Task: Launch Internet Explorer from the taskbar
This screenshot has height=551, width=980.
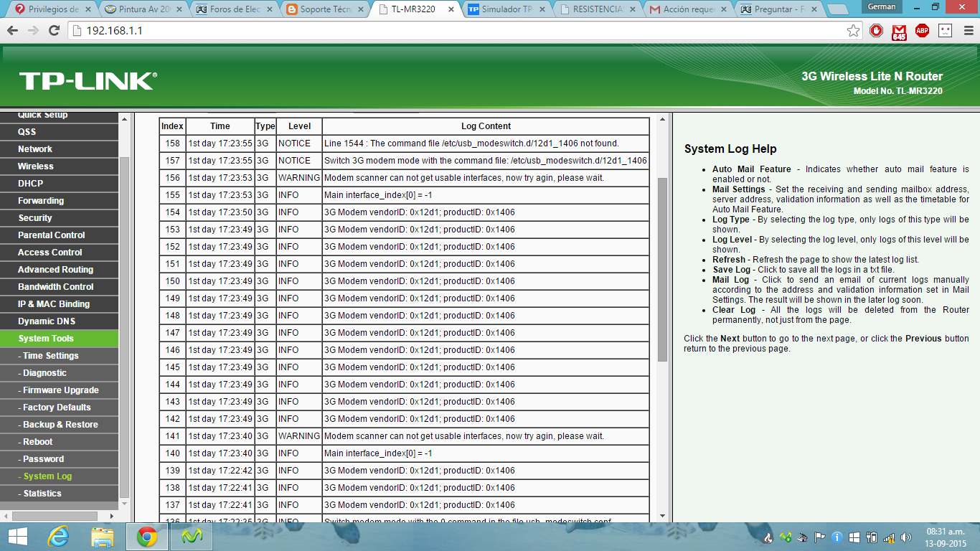Action: pyautogui.click(x=58, y=537)
